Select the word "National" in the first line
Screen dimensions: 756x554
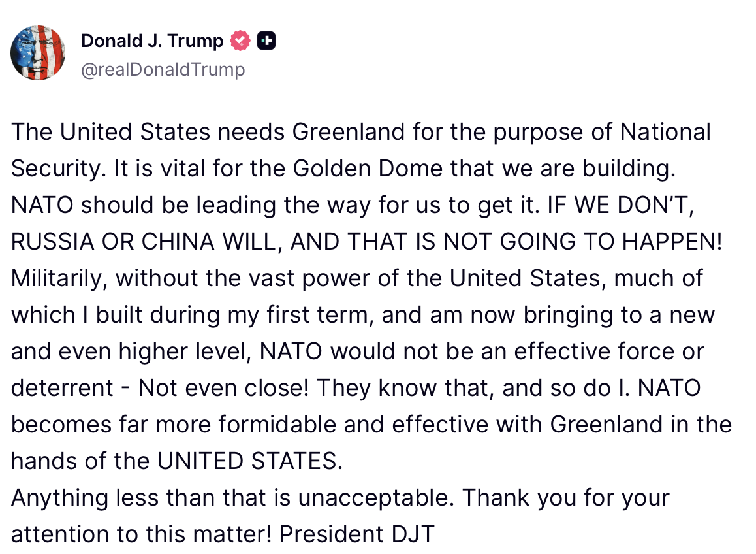665,133
